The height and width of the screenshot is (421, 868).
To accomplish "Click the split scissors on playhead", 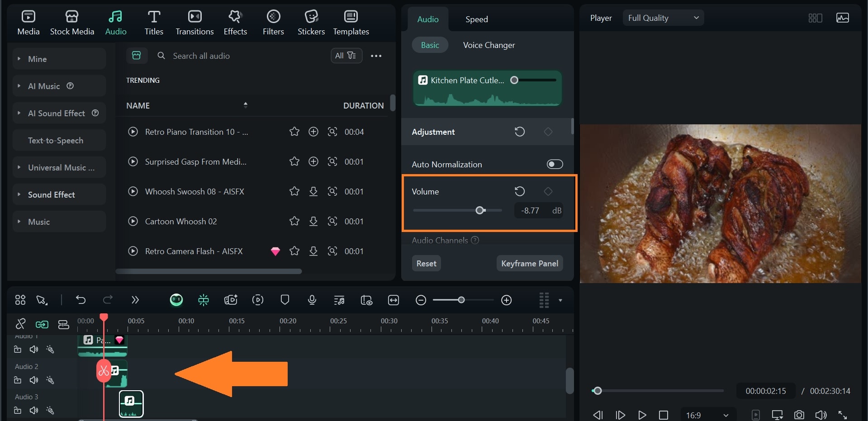I will tap(104, 371).
